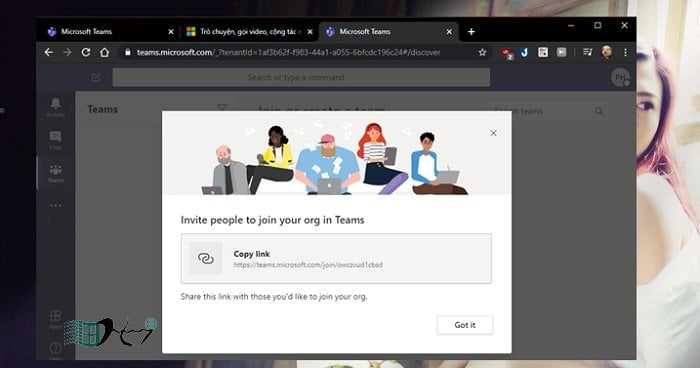Click the Search or type a command box
This screenshot has width=700, height=368.
pyautogui.click(x=301, y=77)
